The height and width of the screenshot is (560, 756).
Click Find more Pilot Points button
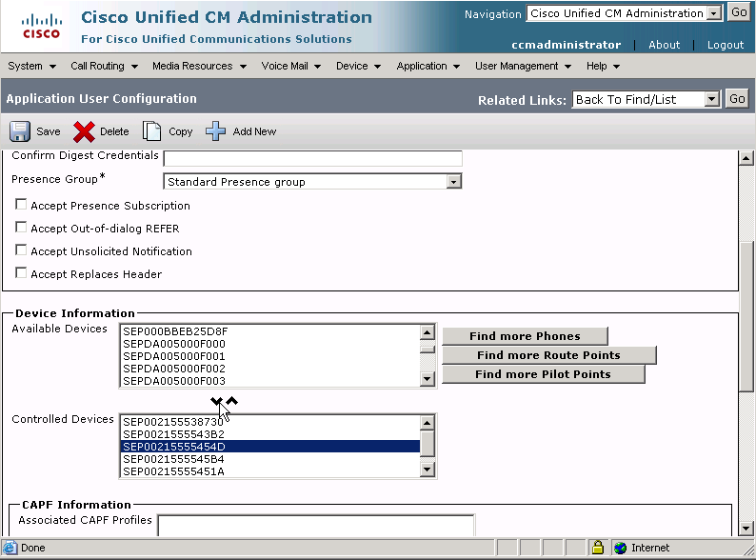pos(543,374)
